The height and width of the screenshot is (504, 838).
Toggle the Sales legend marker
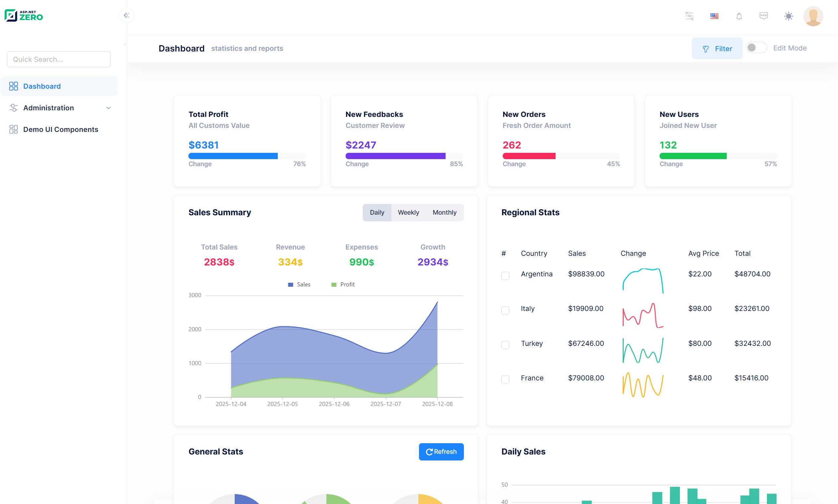pyautogui.click(x=290, y=285)
